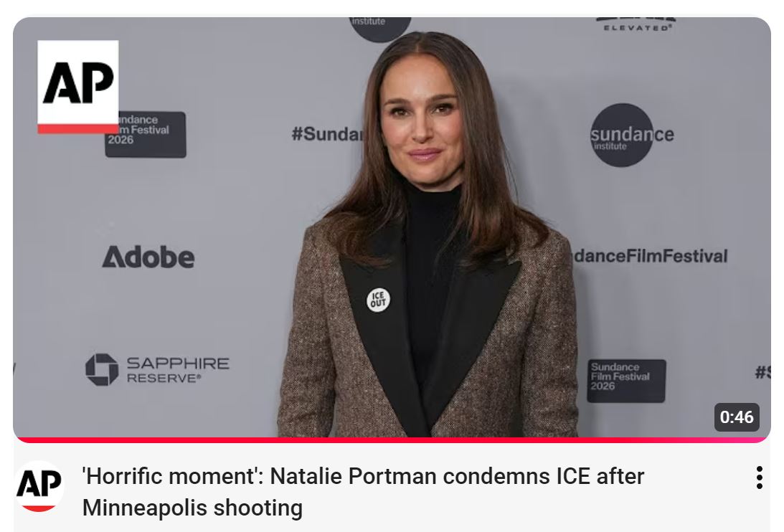
Task: Click the Chase octagon icon beside Sapphire Reserve
Action: pyautogui.click(x=101, y=369)
